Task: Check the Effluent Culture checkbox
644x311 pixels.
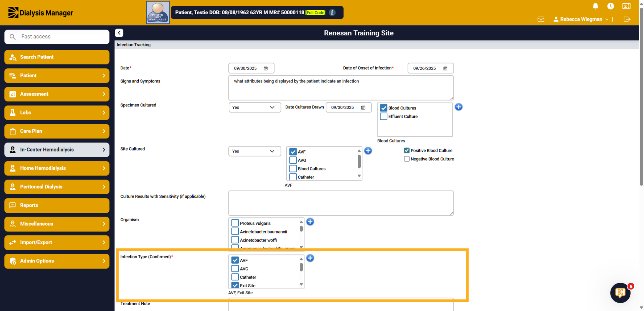Action: click(383, 116)
